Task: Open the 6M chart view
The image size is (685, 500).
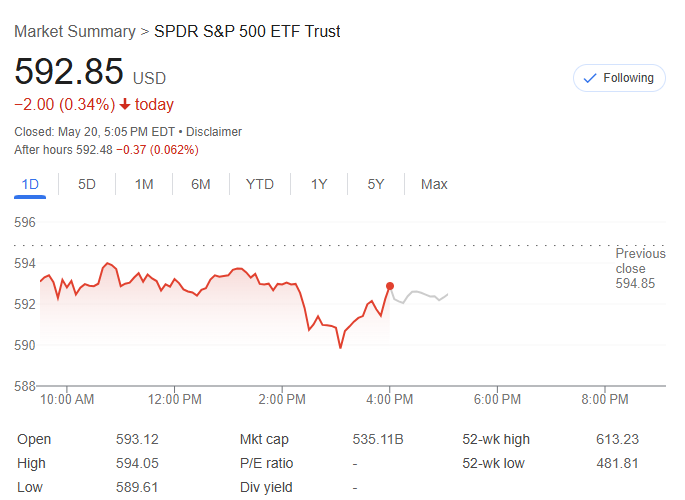Action: 201,184
